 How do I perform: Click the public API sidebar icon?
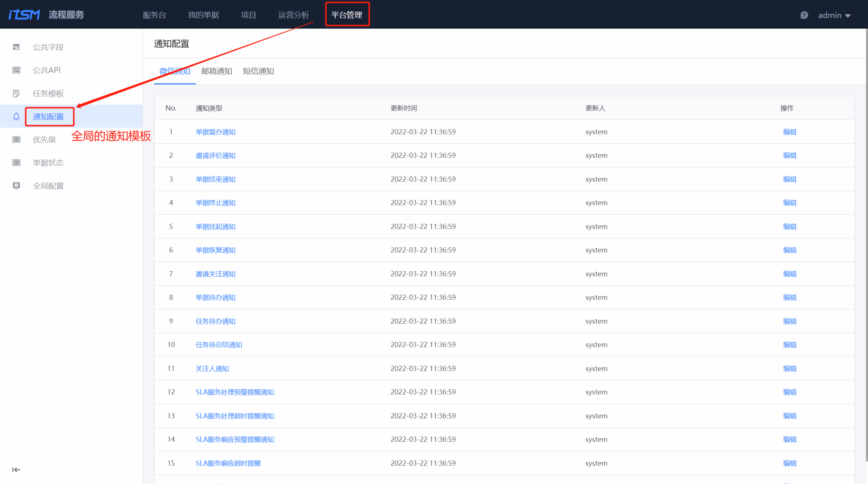point(16,70)
